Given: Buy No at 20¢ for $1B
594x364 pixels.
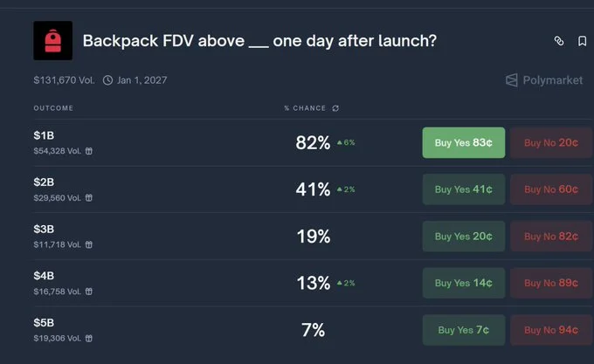Looking at the screenshot, I should (551, 142).
